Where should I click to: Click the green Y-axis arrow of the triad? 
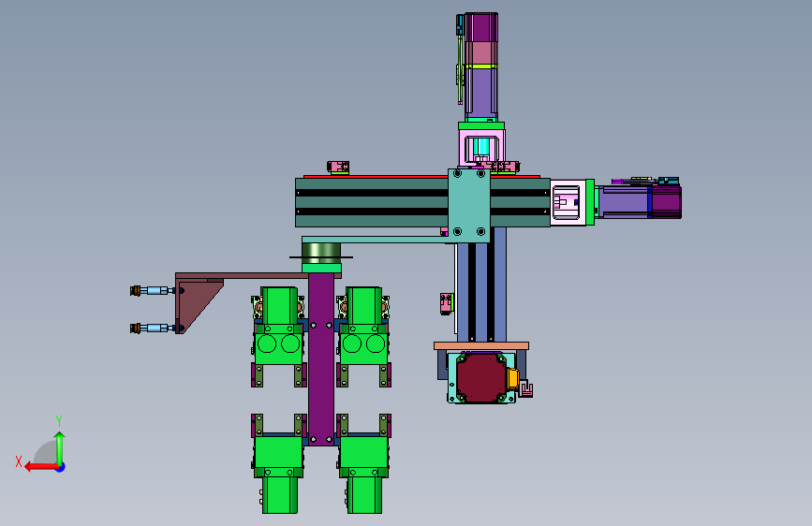click(60, 449)
